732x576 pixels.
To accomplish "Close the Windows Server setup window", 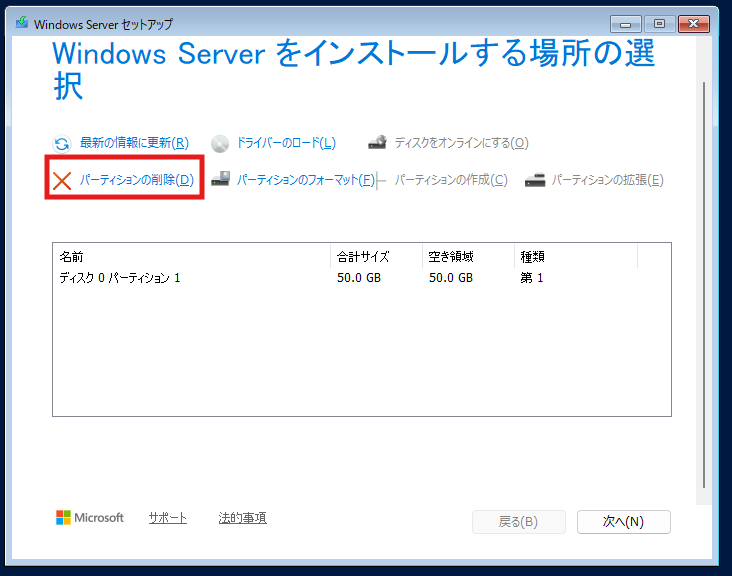I will point(694,24).
